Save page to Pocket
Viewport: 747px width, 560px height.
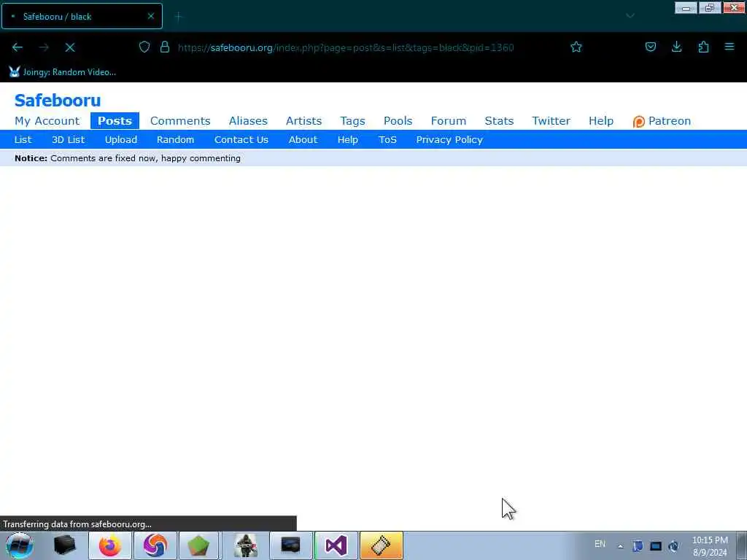coord(650,47)
